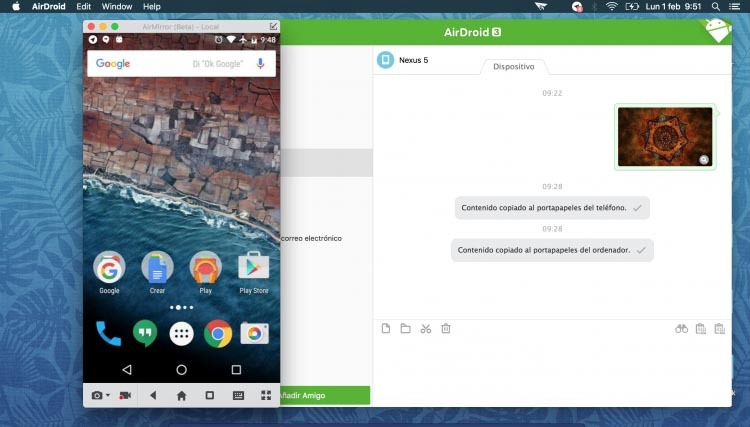Click the rightmost clipboard icon
Viewport: 750px width, 427px height.
719,328
